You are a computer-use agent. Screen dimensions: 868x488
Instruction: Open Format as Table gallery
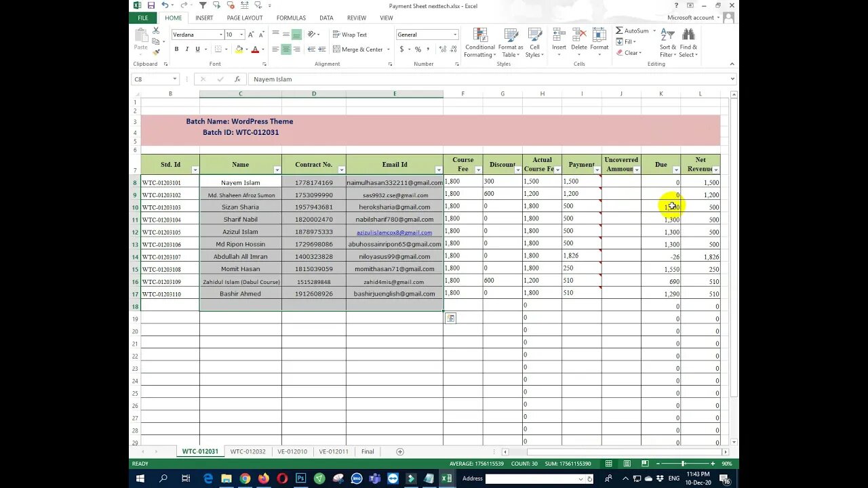coord(511,43)
